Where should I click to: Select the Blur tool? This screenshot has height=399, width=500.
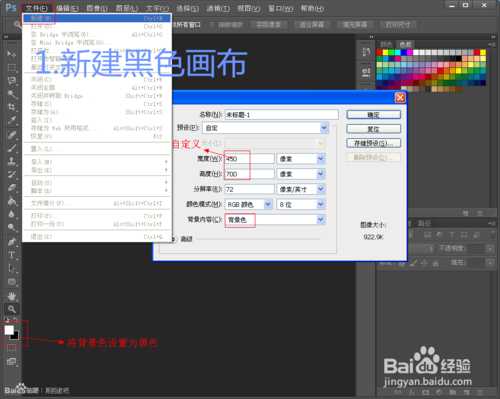tap(11, 214)
